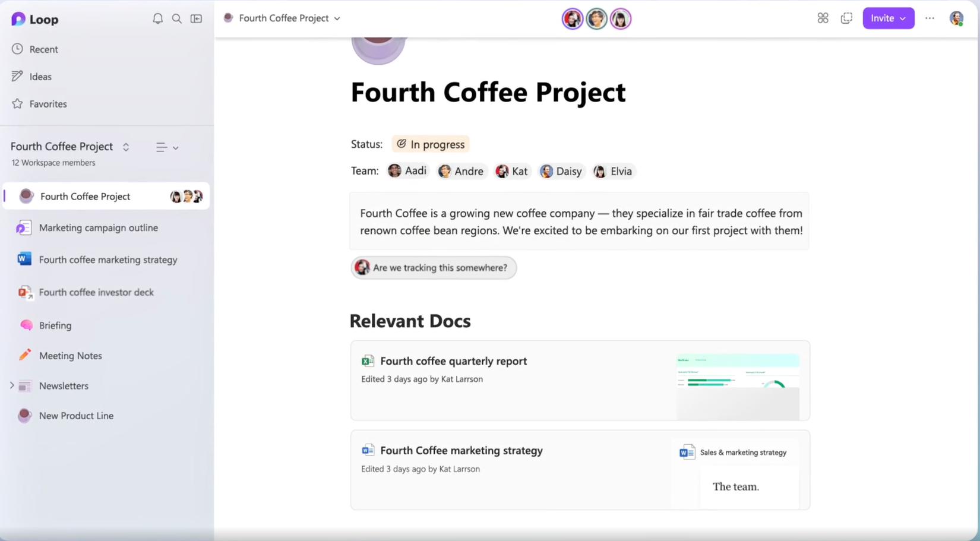980x541 pixels.
Task: Open the Recent section
Action: [43, 49]
